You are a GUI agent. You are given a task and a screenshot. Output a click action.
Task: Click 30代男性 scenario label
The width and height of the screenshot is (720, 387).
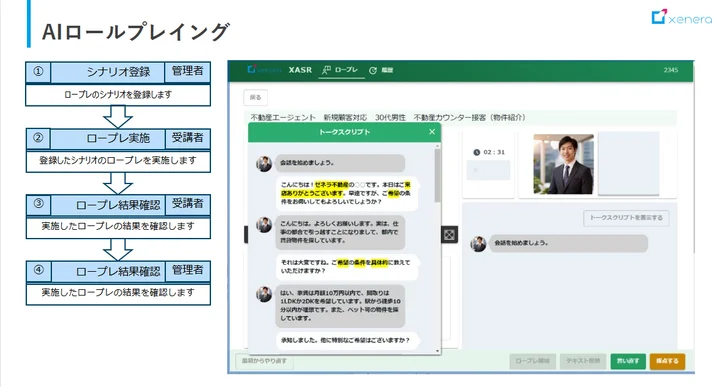tap(390, 118)
